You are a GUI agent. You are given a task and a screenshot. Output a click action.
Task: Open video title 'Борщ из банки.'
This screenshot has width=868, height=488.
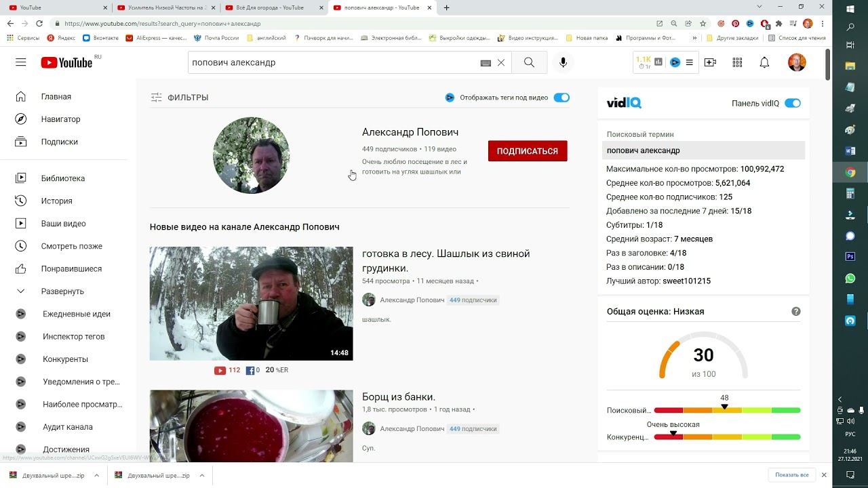pos(399,396)
